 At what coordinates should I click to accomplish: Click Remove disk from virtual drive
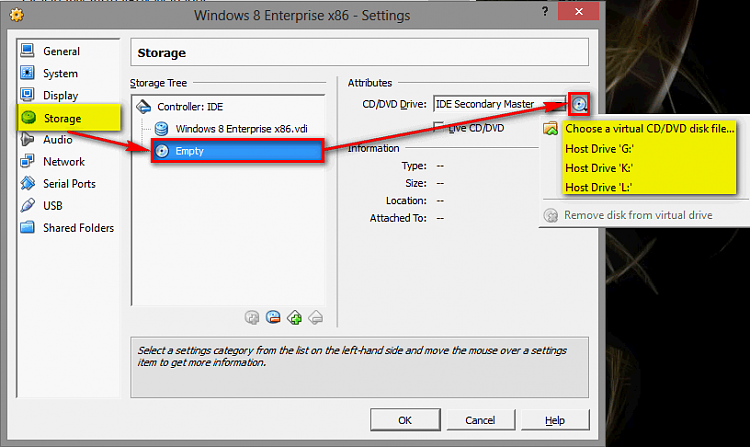tap(638, 215)
